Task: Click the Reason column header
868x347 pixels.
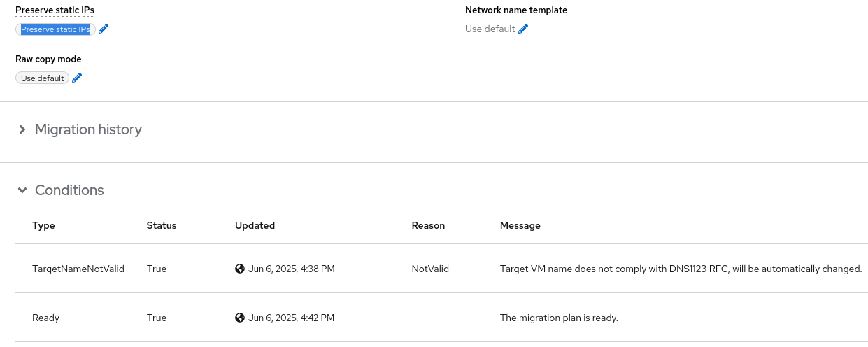Action: pyautogui.click(x=428, y=225)
